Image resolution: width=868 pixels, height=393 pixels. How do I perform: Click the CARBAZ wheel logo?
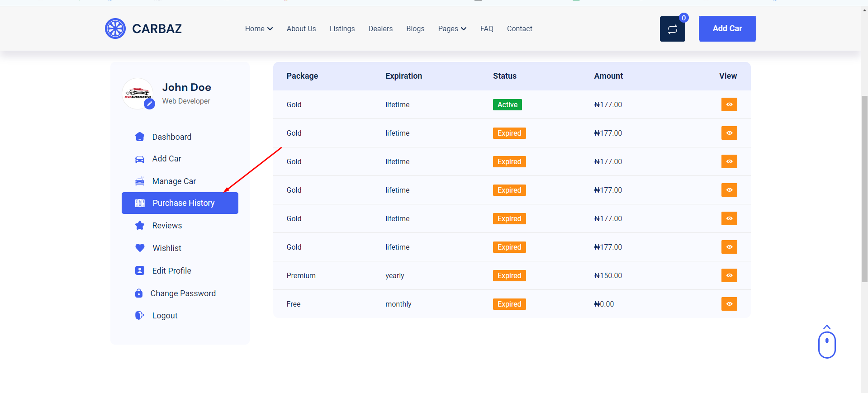pos(115,28)
